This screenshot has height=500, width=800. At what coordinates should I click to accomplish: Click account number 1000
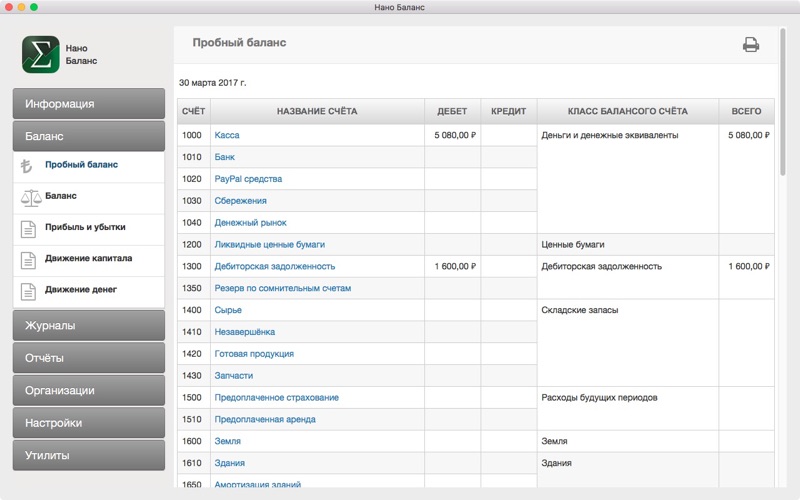pyautogui.click(x=191, y=135)
